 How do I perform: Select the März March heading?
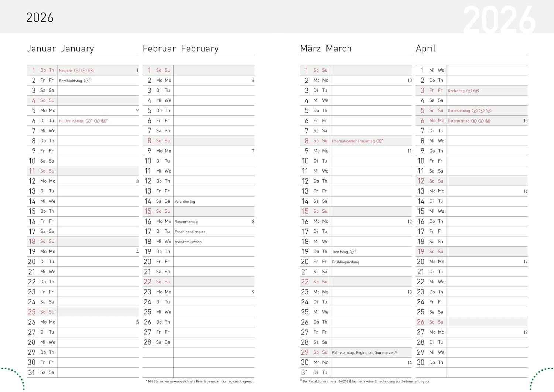(x=326, y=48)
